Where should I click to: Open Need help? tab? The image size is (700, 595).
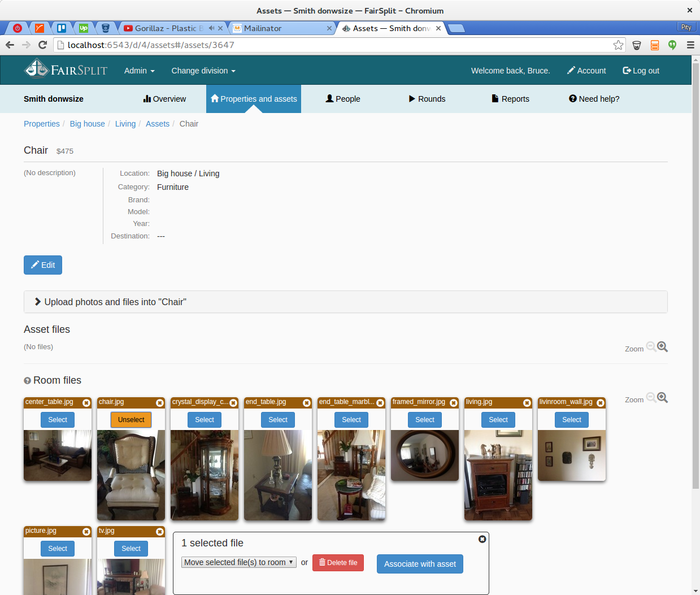point(594,99)
